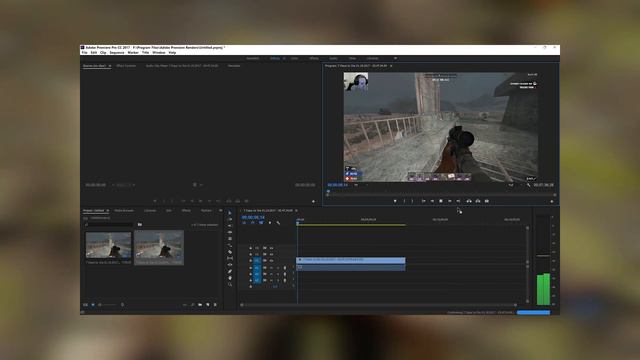Screen dimensions: 640x360
Task: Click Mark Out in Program monitor
Action: point(412,201)
